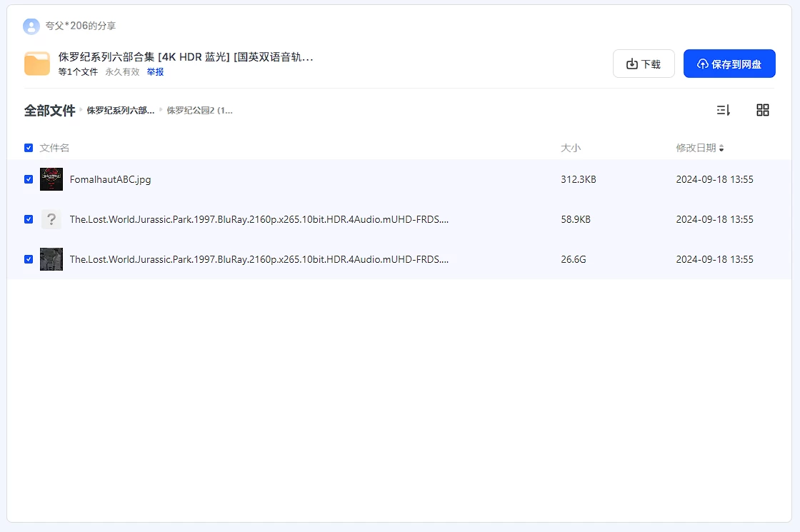Navigate to 侏罗纪系列六部... breadcrumb
Viewport: 800px width, 532px height.
[x=120, y=111]
